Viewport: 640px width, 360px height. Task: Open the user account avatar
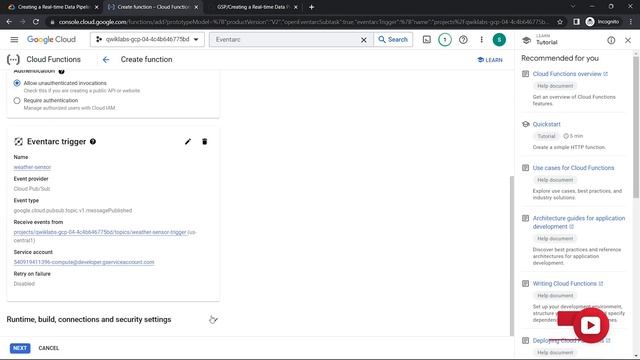pyautogui.click(x=499, y=40)
